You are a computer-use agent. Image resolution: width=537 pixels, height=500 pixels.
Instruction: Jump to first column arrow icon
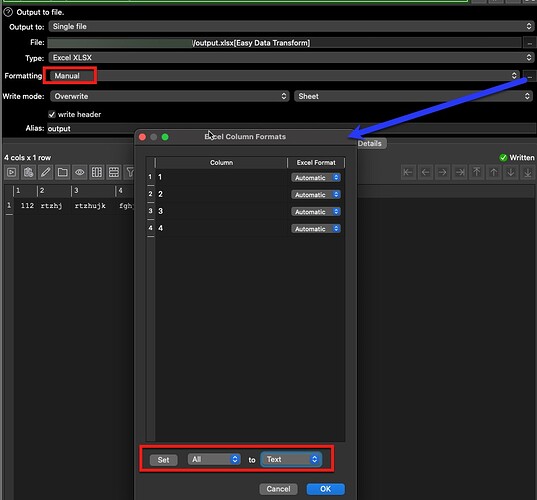(408, 172)
